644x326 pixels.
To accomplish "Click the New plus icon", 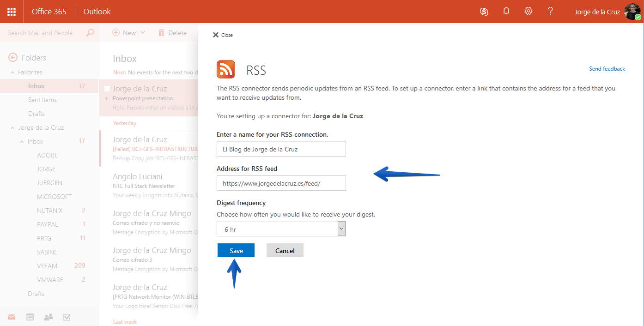I will tap(116, 33).
